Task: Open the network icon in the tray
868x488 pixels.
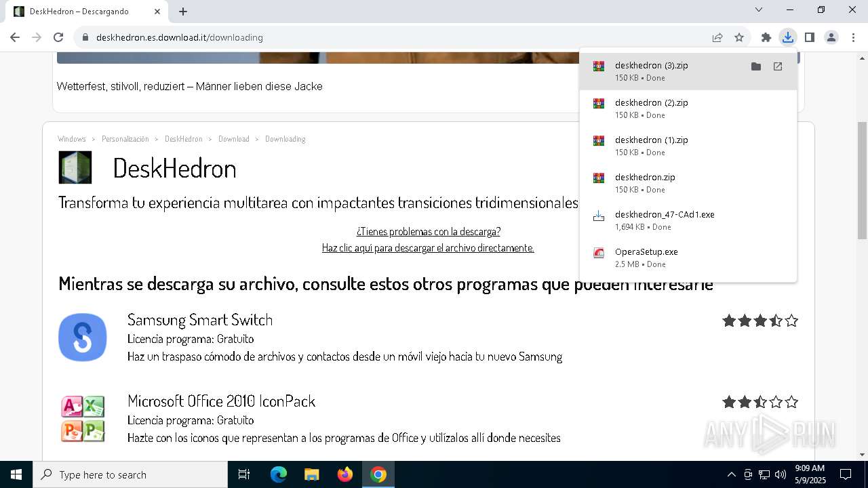Action: coord(764,474)
